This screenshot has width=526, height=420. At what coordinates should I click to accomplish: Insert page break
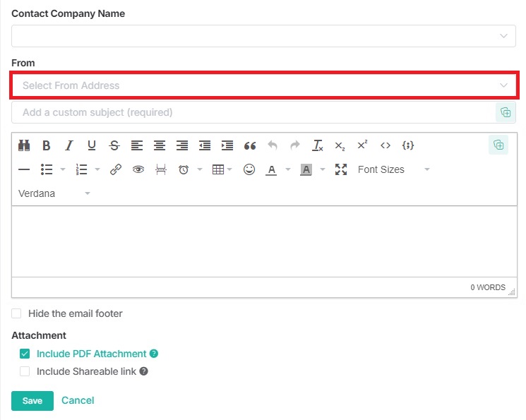pyautogui.click(x=161, y=169)
